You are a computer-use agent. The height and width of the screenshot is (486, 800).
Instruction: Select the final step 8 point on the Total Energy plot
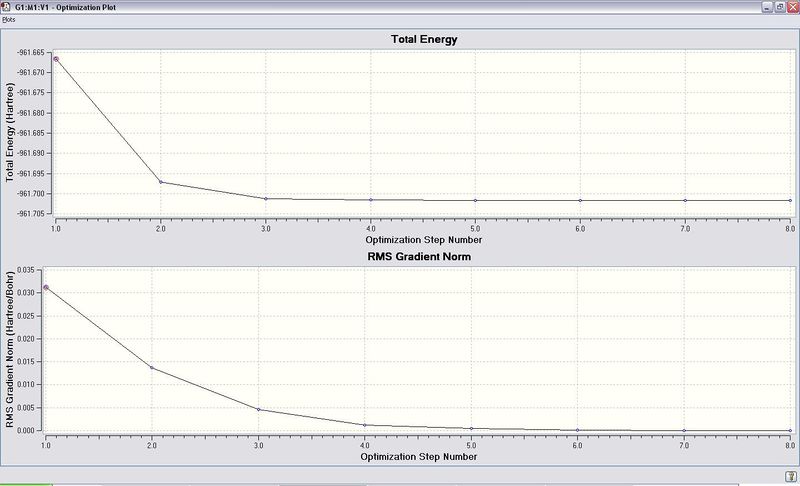coord(790,200)
